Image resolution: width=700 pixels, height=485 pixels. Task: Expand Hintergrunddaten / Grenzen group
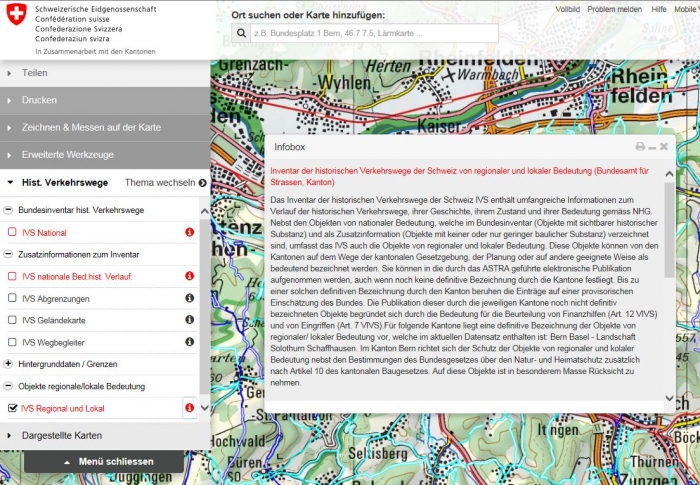pyautogui.click(x=9, y=364)
